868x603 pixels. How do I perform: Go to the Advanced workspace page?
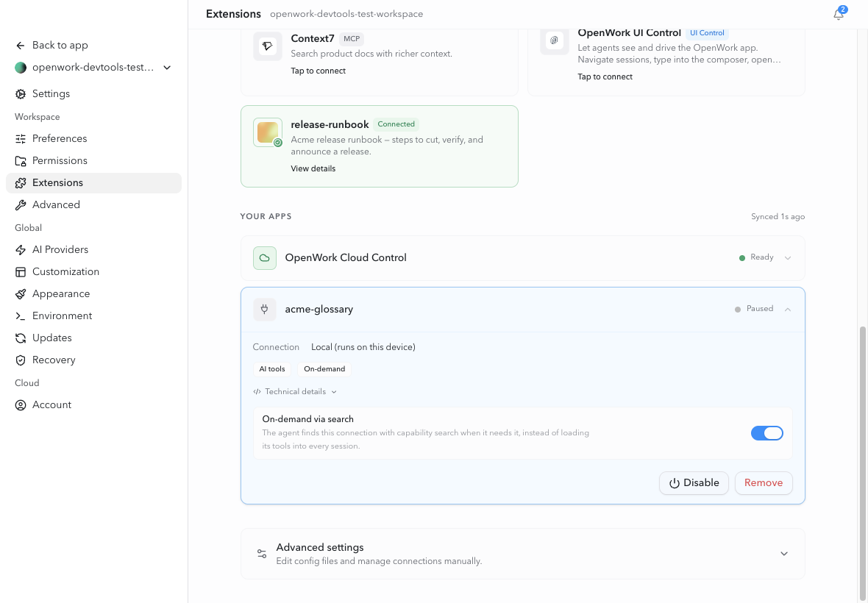point(93,205)
